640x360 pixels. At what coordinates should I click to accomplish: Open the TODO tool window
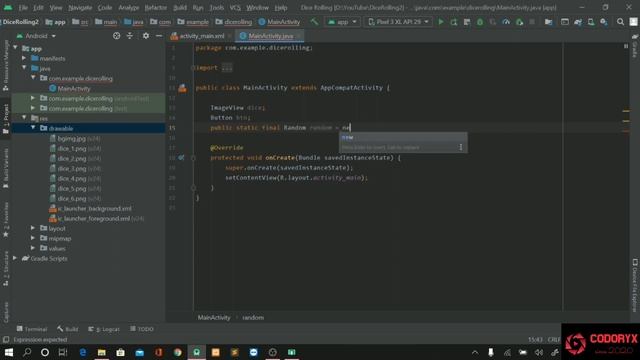(x=142, y=329)
